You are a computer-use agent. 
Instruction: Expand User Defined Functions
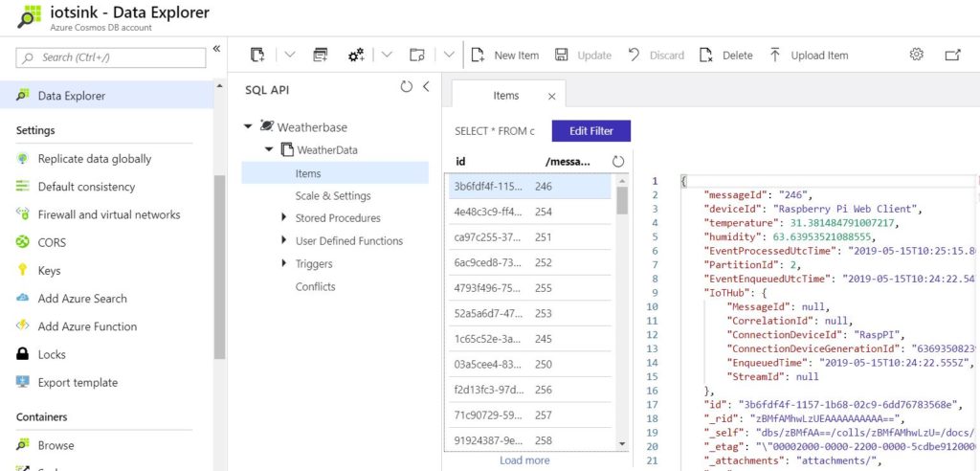[283, 240]
